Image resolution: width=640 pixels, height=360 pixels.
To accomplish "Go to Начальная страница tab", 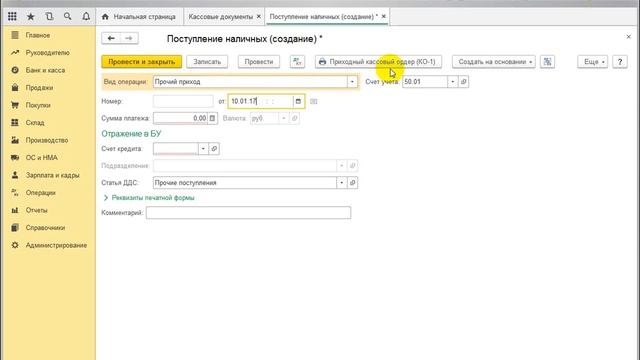I will [x=139, y=17].
